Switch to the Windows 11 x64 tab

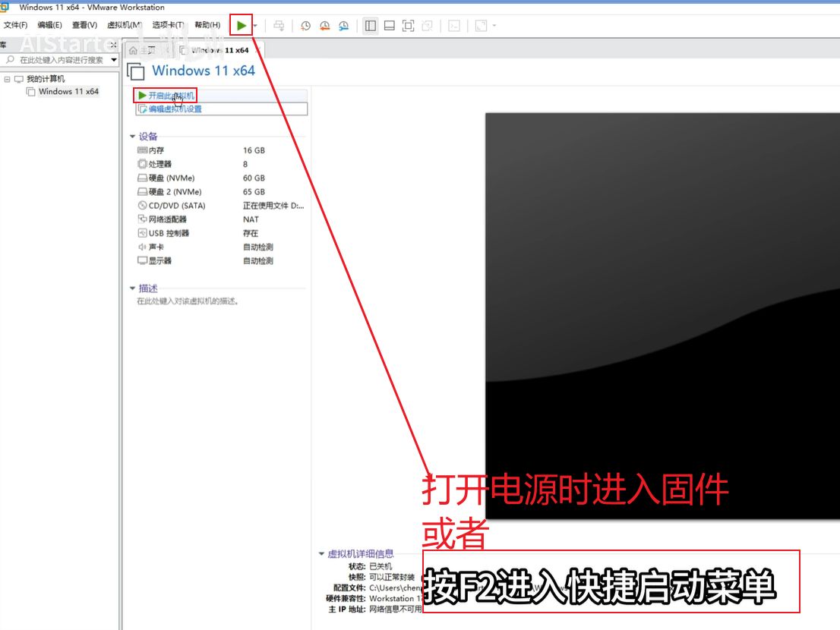tap(215, 50)
